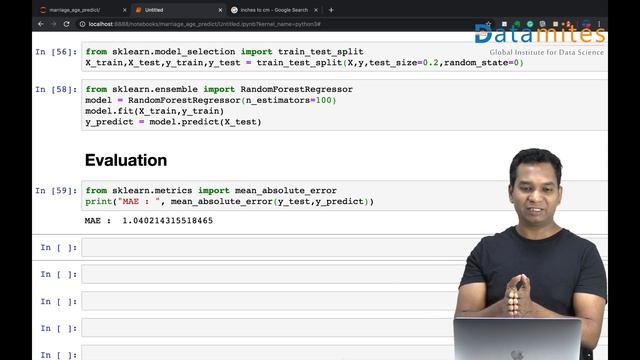
Task: Click the from sklearn.ensemble import line
Action: (x=219, y=89)
